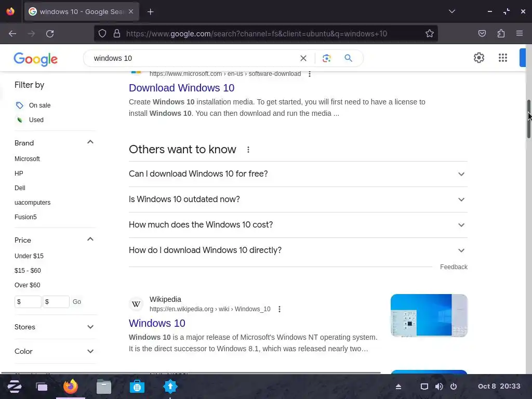Clear the search box with the X

303,58
